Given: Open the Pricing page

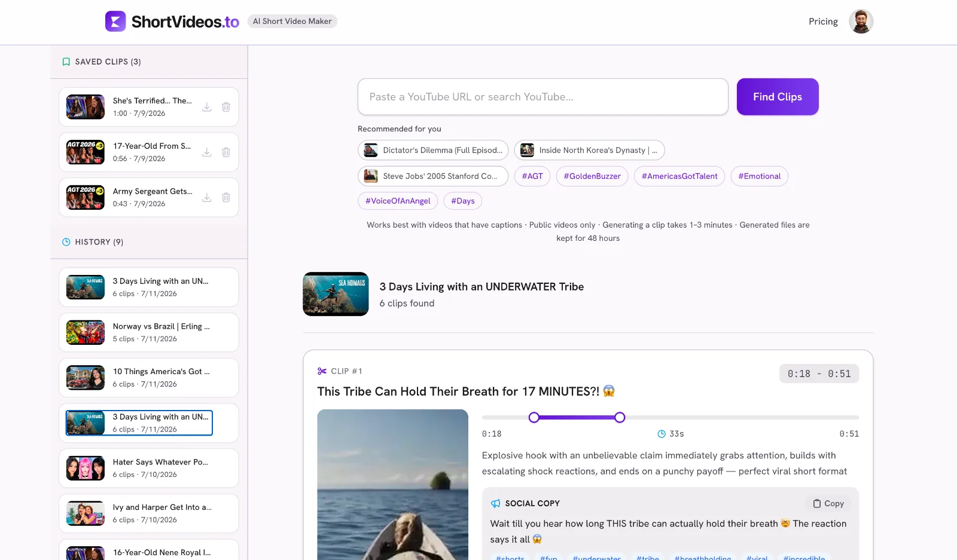Looking at the screenshot, I should [x=823, y=22].
